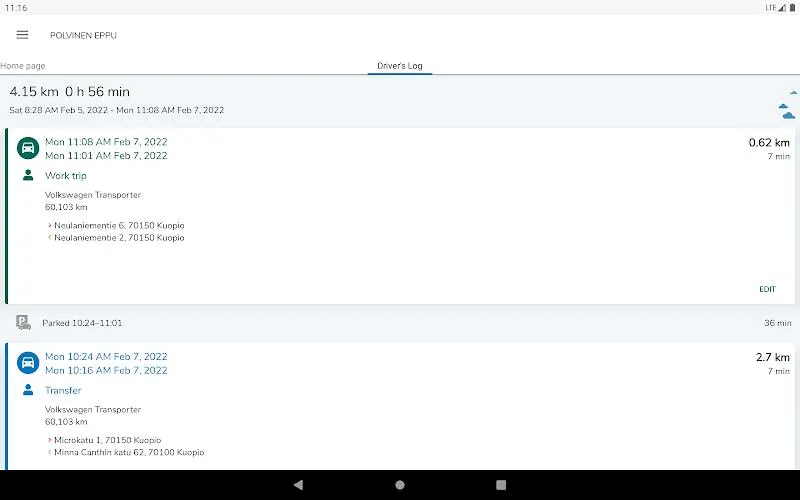Tap the Android recent apps button
This screenshot has width=800, height=500.
(x=501, y=485)
